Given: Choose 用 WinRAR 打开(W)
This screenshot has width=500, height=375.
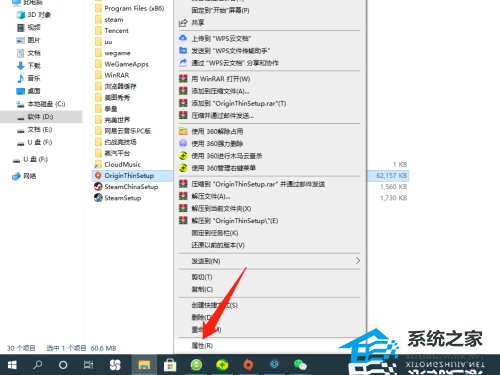Looking at the screenshot, I should (x=215, y=79).
